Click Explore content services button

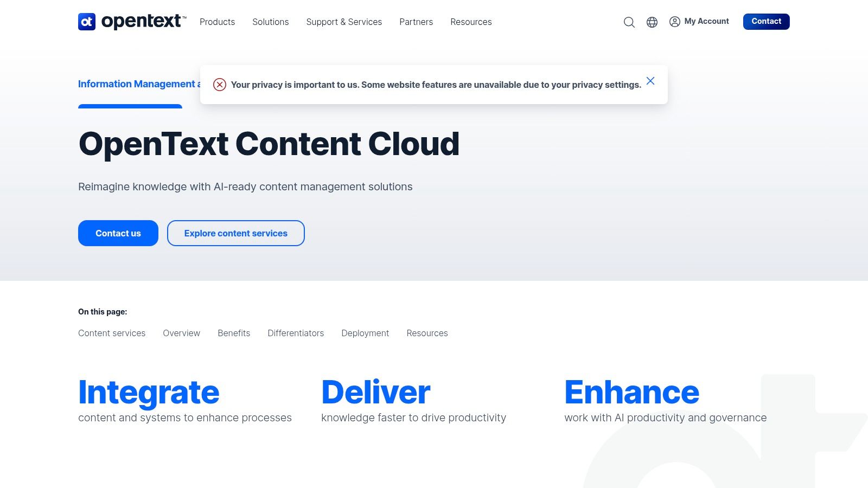coord(236,233)
